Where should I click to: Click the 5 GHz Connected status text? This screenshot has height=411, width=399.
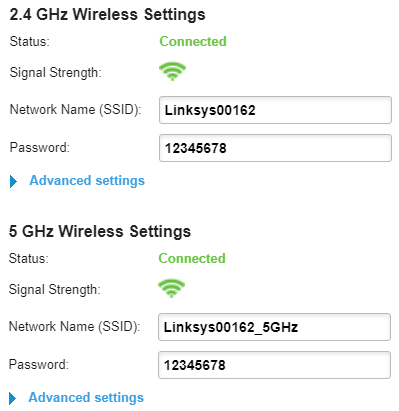pyautogui.click(x=192, y=258)
